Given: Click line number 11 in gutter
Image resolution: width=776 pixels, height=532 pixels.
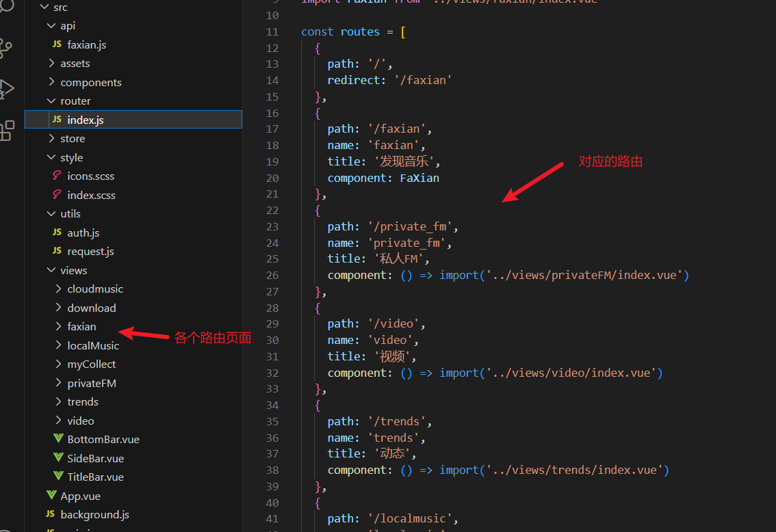Looking at the screenshot, I should pyautogui.click(x=272, y=31).
